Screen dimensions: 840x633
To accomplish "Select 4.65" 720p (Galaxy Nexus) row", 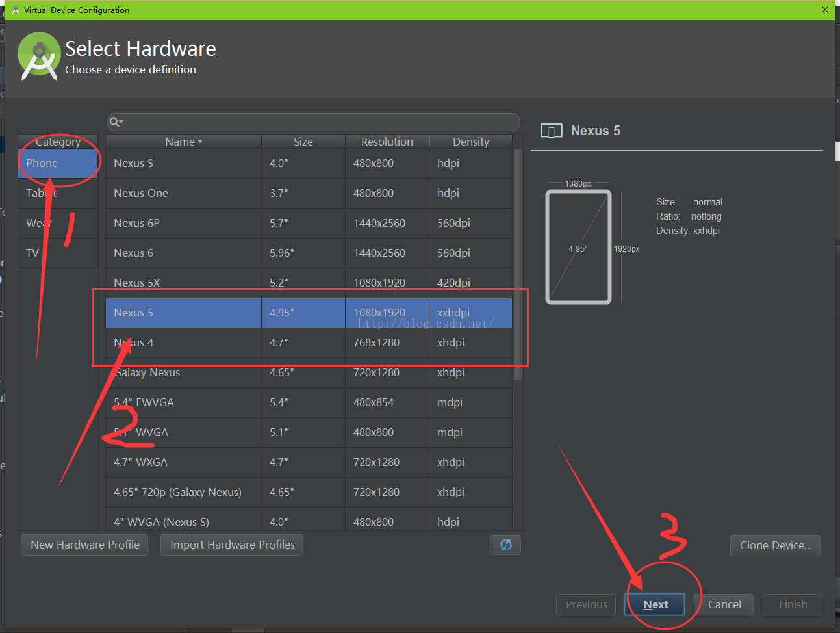I will (x=309, y=492).
